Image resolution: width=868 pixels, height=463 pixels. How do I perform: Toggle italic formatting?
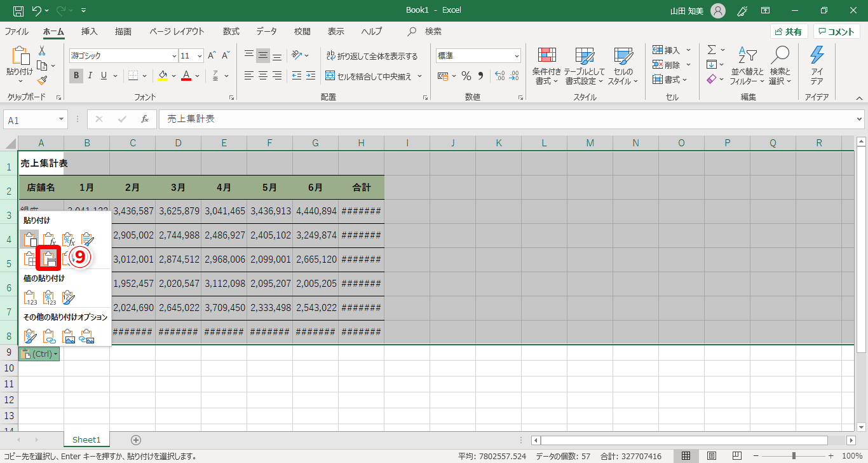point(90,76)
